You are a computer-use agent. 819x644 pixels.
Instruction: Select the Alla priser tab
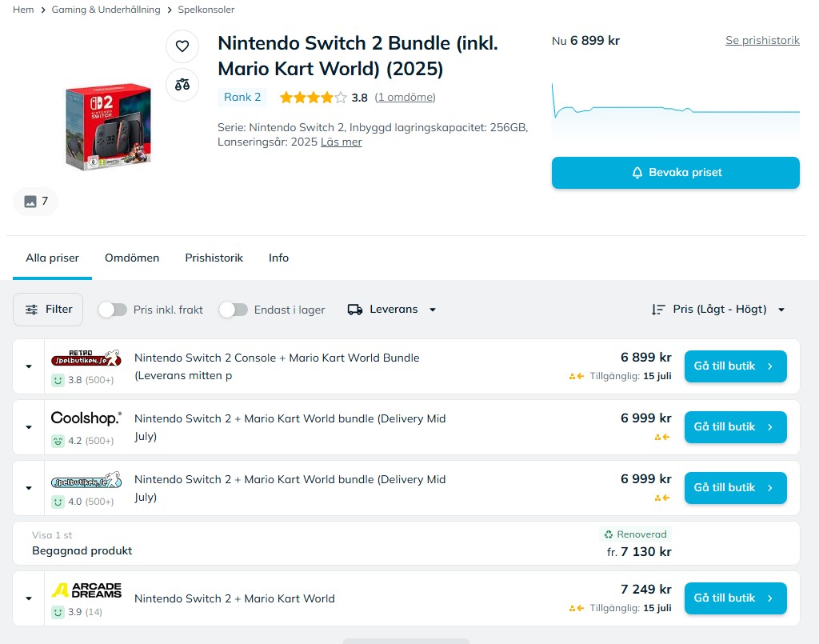pos(52,258)
